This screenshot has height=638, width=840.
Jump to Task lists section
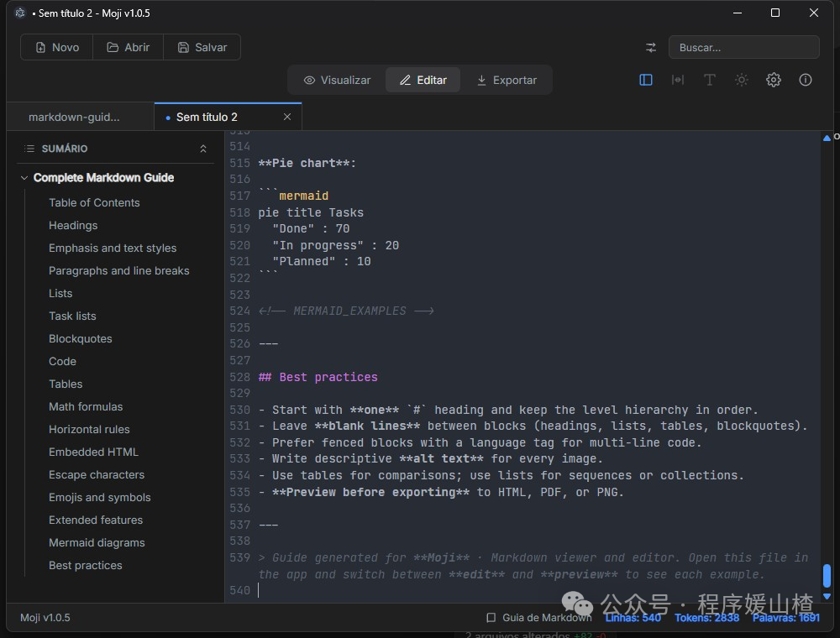[x=72, y=316]
